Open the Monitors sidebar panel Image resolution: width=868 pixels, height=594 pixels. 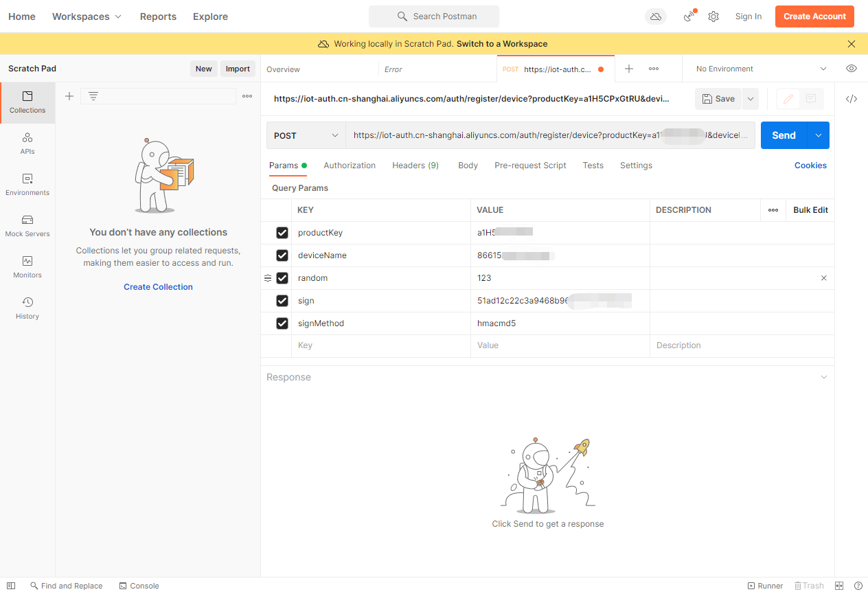pyautogui.click(x=27, y=267)
